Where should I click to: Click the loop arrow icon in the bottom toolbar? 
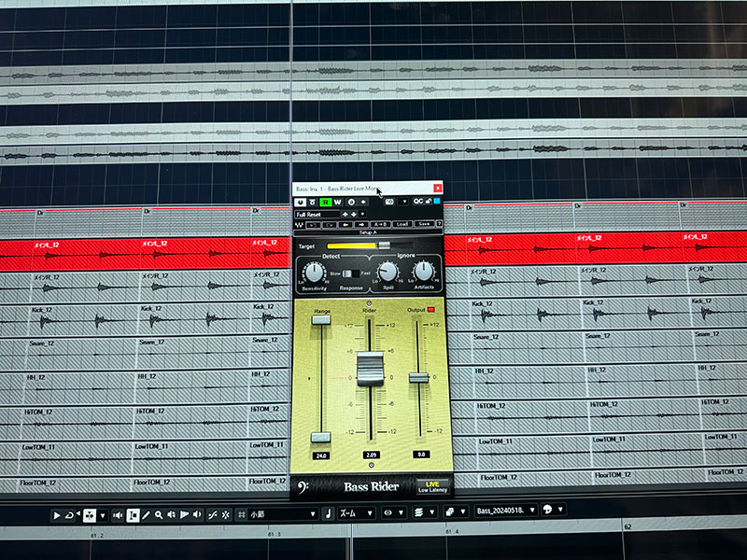70,515
